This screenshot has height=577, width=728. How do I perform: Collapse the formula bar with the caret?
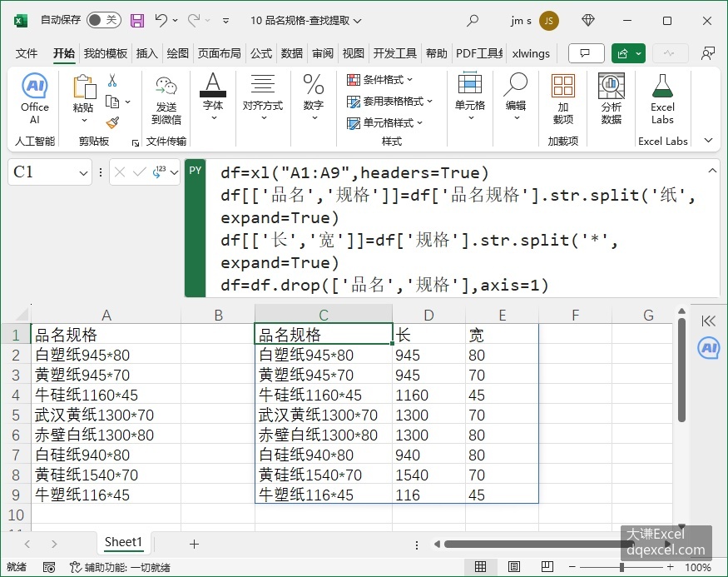pos(712,171)
